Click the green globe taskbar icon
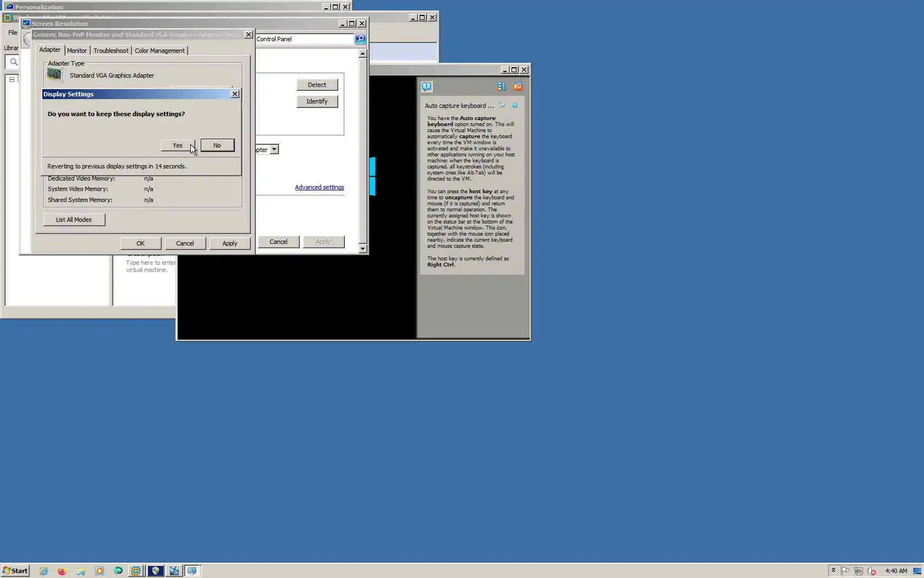Image resolution: width=924 pixels, height=578 pixels. [x=118, y=571]
